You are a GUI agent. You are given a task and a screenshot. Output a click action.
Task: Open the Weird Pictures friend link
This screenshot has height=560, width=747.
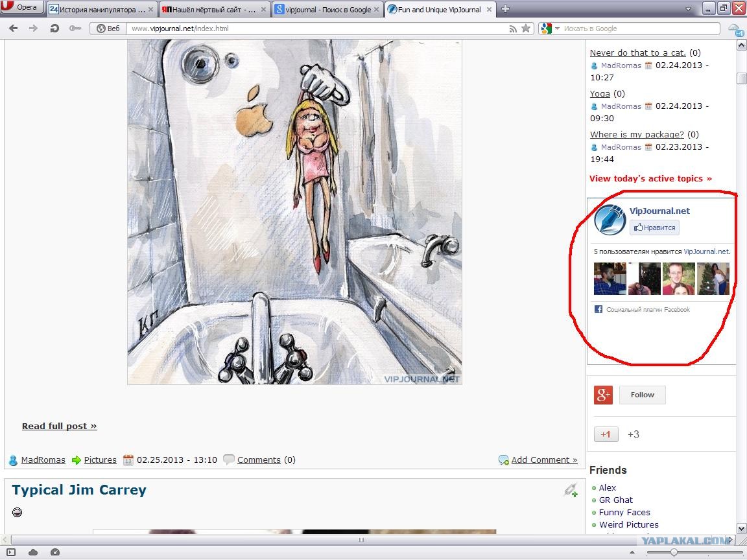[629, 525]
